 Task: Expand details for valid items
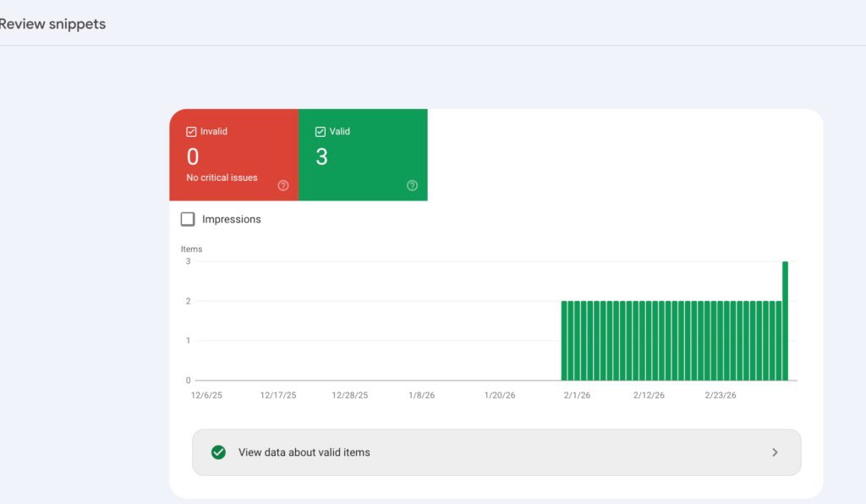click(496, 452)
